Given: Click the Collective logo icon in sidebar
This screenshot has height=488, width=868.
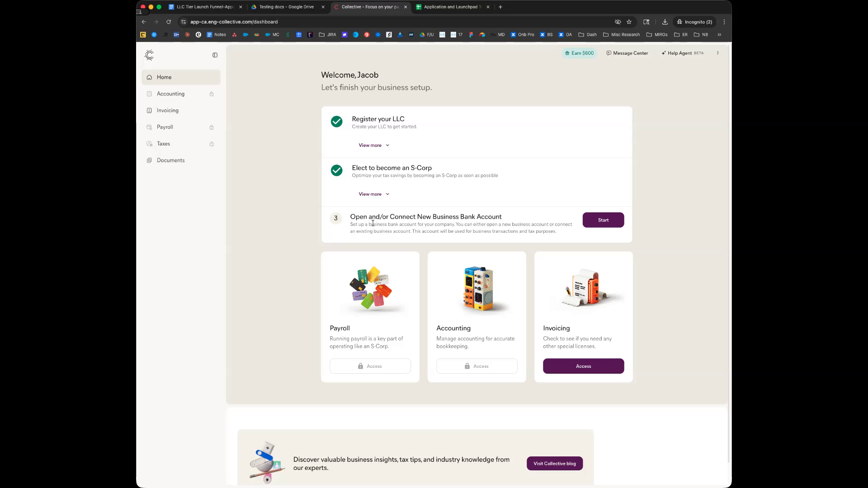Looking at the screenshot, I should [149, 55].
